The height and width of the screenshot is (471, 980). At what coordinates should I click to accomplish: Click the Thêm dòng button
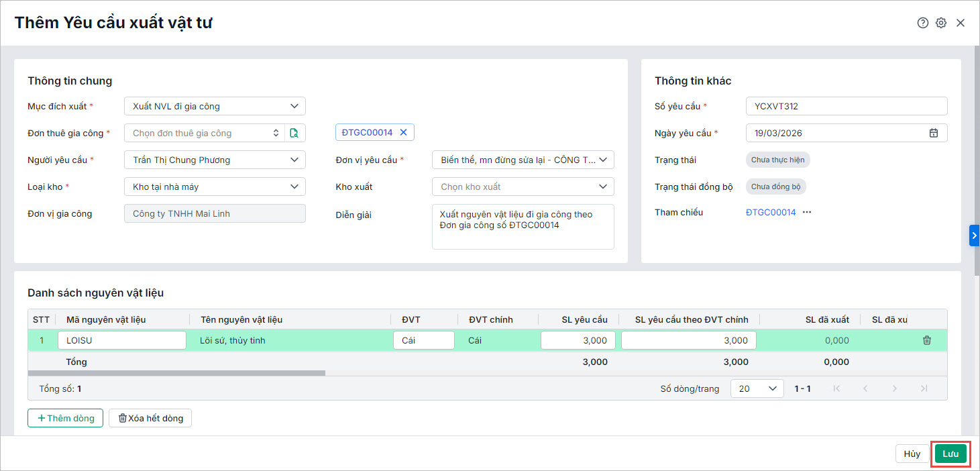(66, 418)
